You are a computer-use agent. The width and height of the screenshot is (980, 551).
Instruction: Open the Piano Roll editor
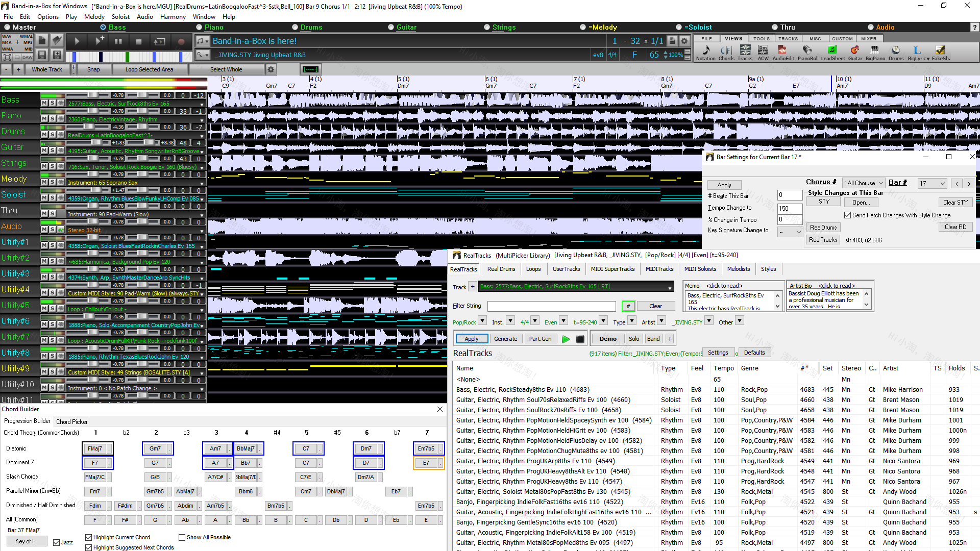tap(808, 51)
